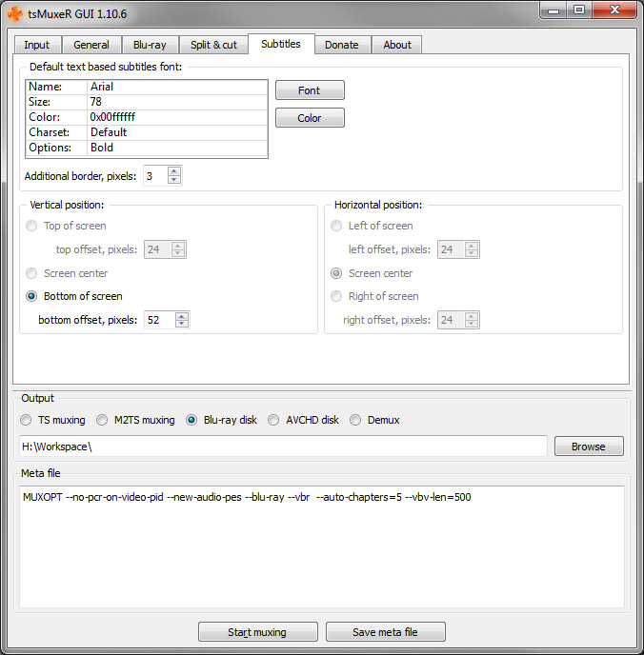Increase bottom offset with up arrow
Screen dimensions: 644x655
181,316
